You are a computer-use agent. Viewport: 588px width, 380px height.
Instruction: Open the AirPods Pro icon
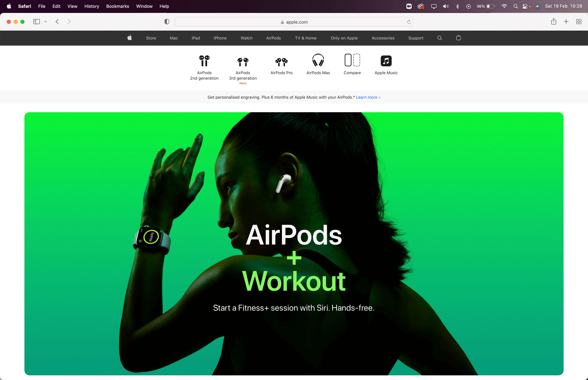[x=282, y=62]
